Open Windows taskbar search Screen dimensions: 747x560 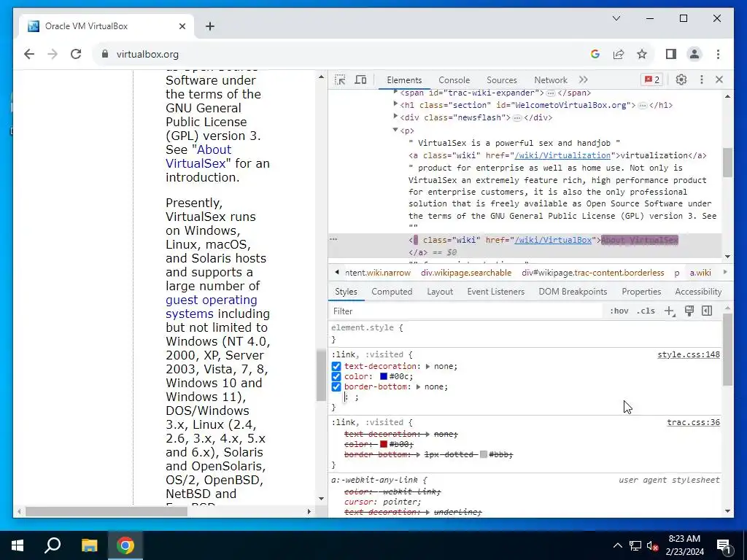click(53, 545)
